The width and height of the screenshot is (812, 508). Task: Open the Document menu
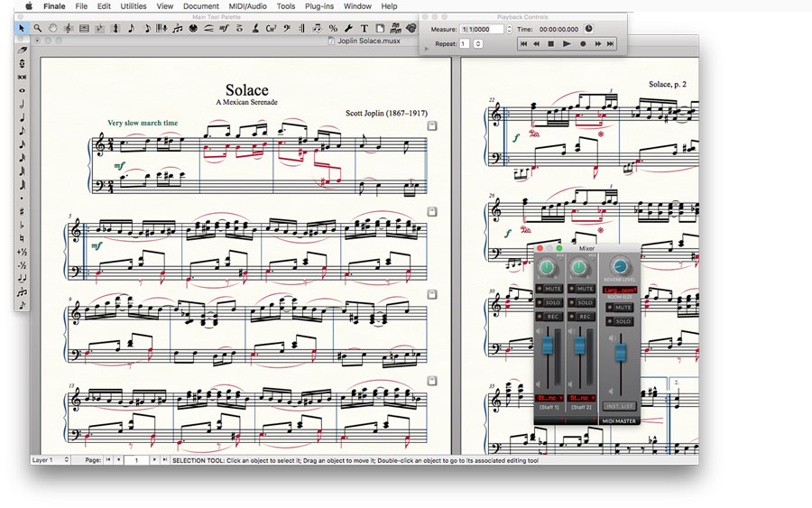(x=201, y=6)
